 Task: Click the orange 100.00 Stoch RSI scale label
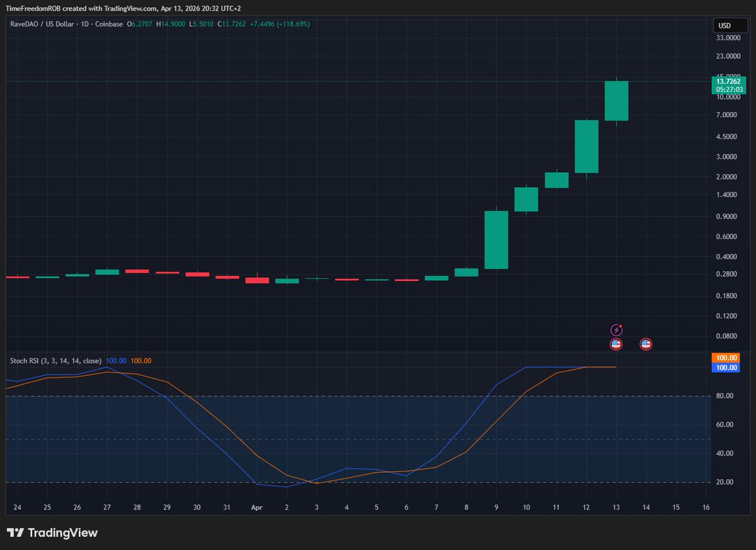point(726,357)
